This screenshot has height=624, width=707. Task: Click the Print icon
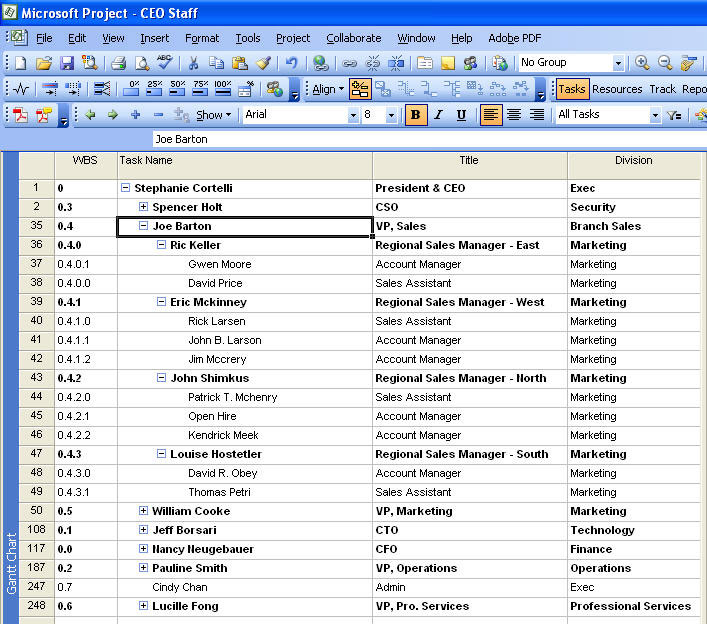119,63
